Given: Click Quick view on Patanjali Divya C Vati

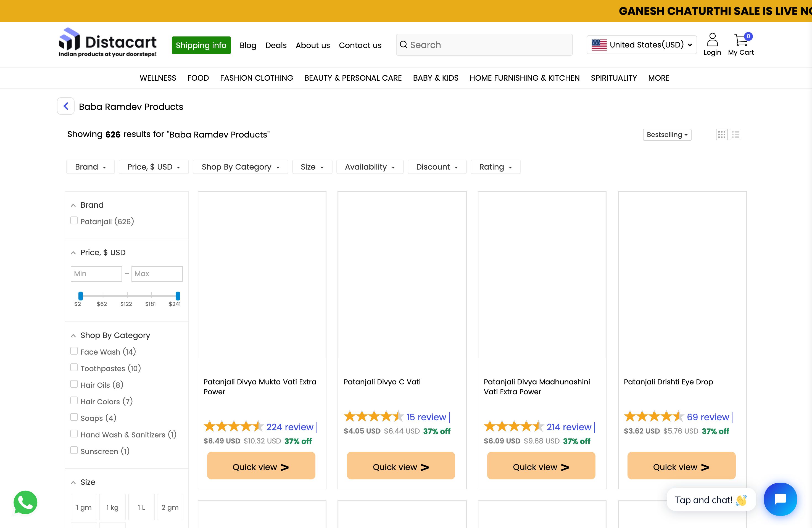Looking at the screenshot, I should tap(400, 466).
